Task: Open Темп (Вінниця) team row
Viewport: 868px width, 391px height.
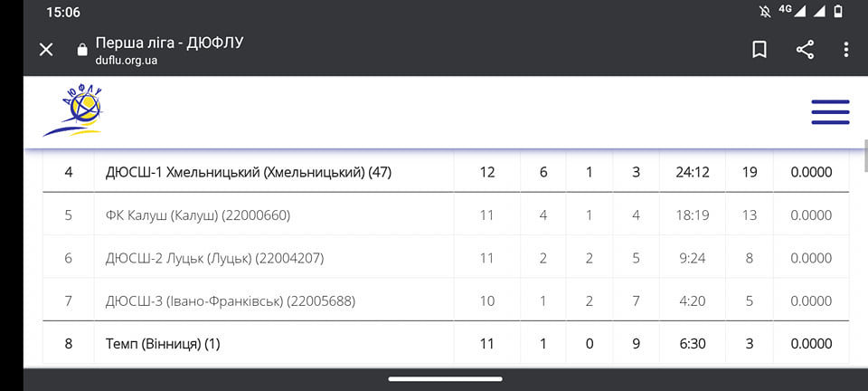Action: pyautogui.click(x=163, y=344)
